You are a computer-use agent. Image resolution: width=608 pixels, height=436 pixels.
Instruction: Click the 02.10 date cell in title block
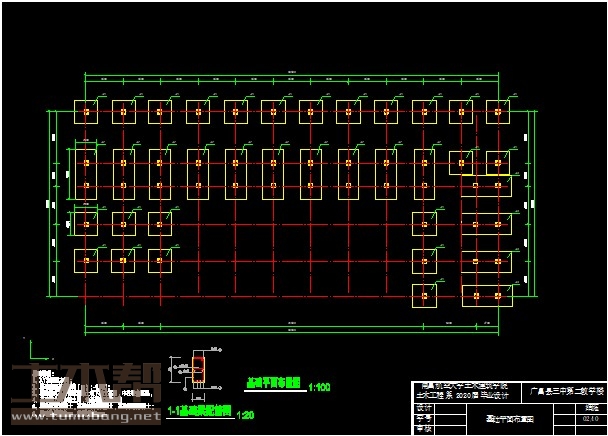590,419
